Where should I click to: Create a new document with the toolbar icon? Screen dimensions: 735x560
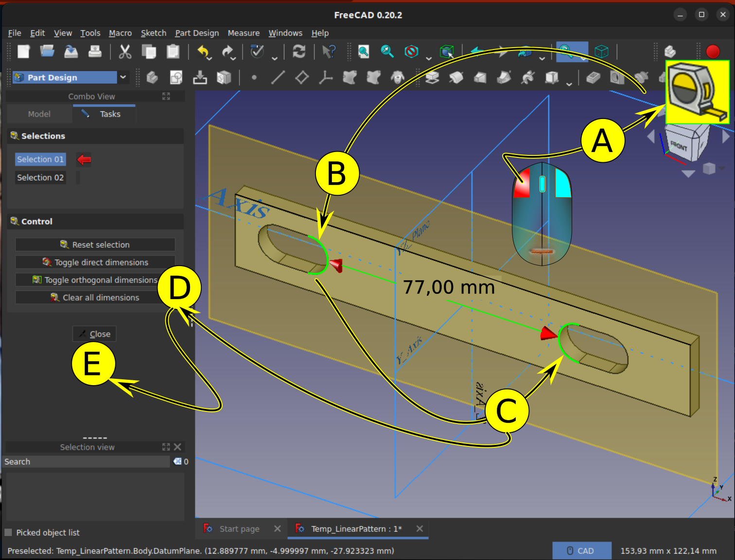coord(23,51)
